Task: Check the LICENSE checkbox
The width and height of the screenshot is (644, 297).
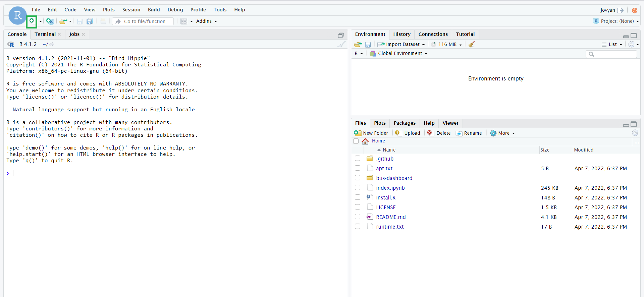Action: pyautogui.click(x=358, y=207)
